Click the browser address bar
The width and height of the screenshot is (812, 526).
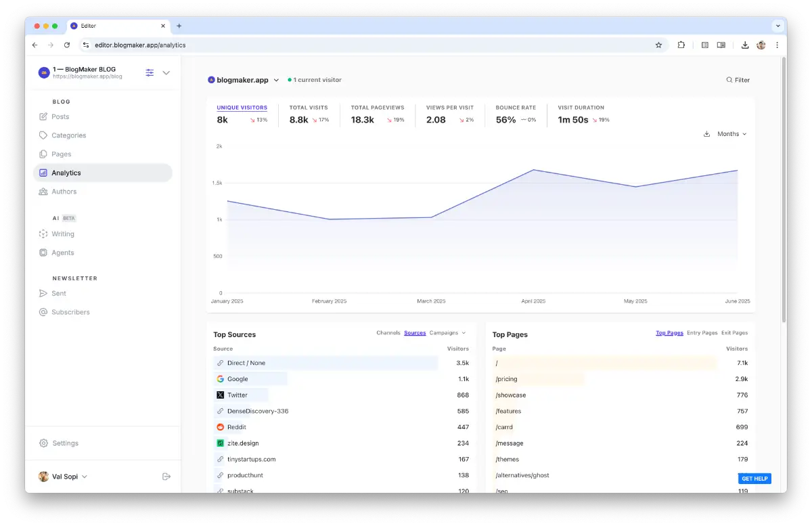[365, 45]
